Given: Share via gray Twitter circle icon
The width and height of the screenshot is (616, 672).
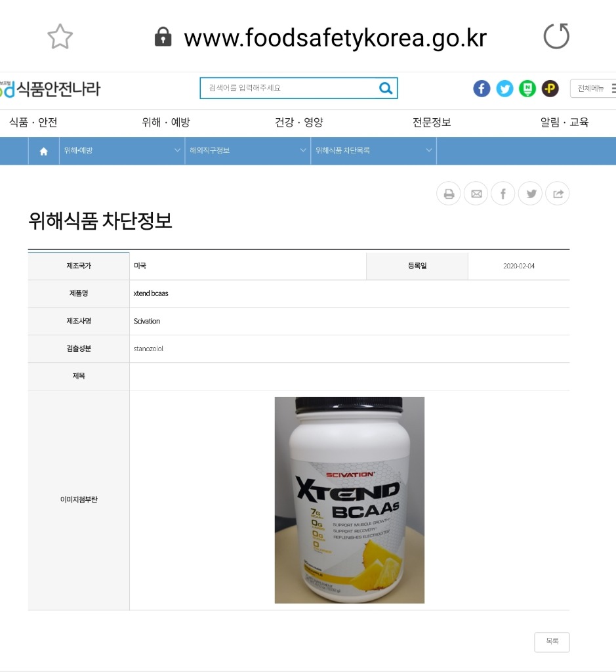Looking at the screenshot, I should pyautogui.click(x=530, y=194).
